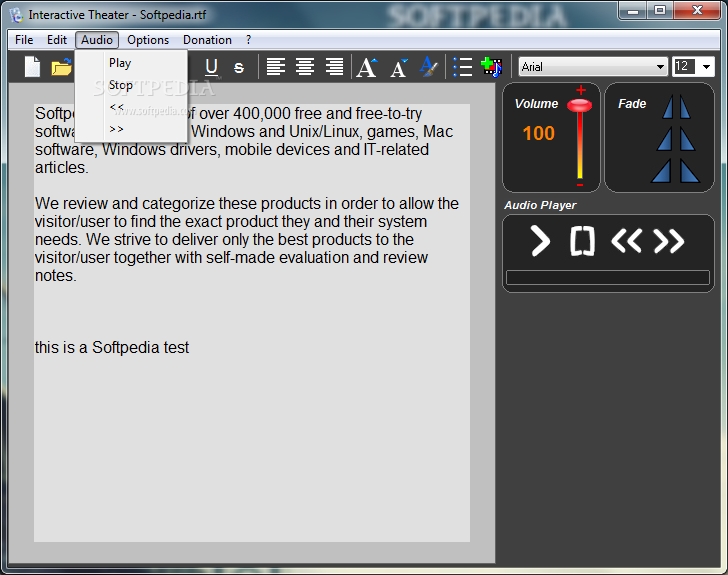Viewport: 728px width, 575px height.
Task: Click the smallest Fade right triangle
Action: click(x=685, y=107)
